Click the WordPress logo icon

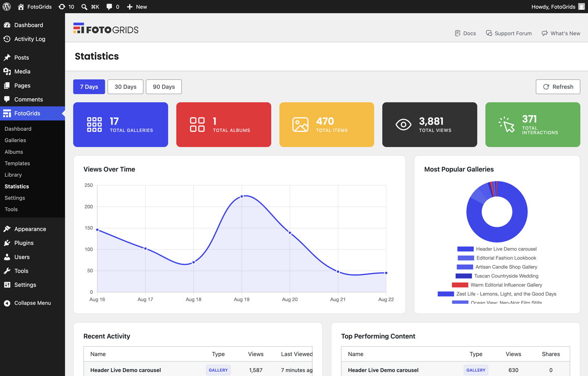[x=7, y=7]
